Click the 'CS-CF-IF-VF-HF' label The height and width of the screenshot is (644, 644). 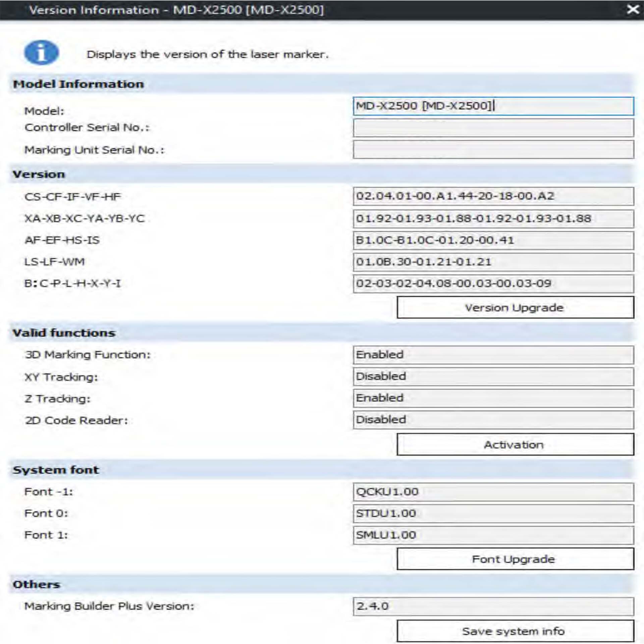[73, 197]
